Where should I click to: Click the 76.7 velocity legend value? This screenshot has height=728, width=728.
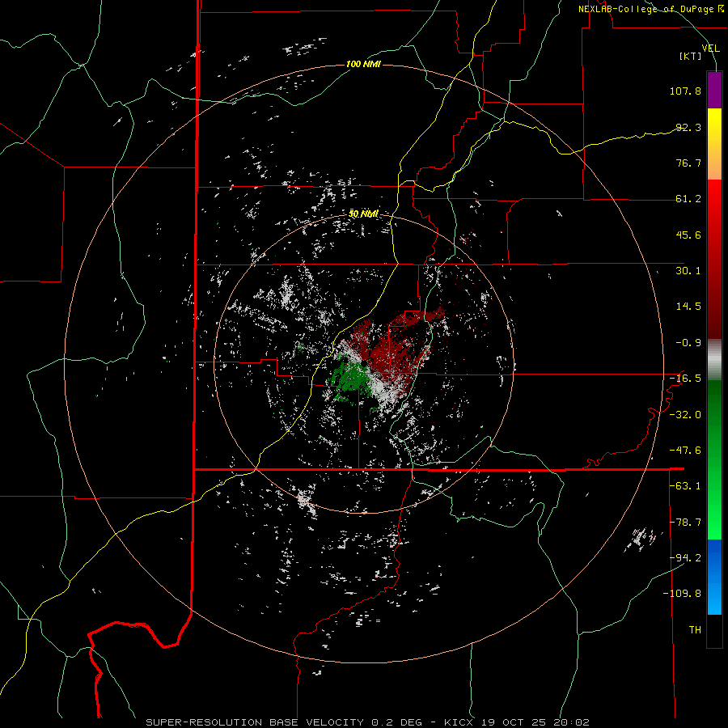(688, 163)
